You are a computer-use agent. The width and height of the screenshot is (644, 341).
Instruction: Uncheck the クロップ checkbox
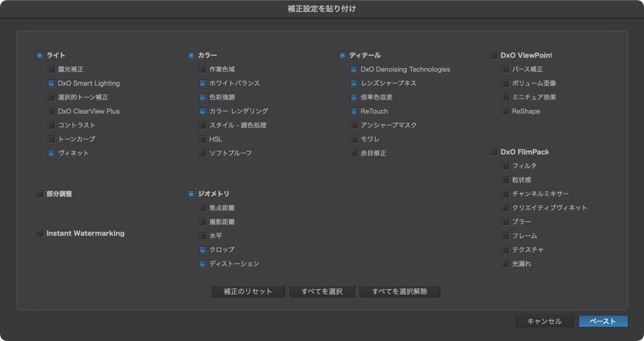coord(202,250)
